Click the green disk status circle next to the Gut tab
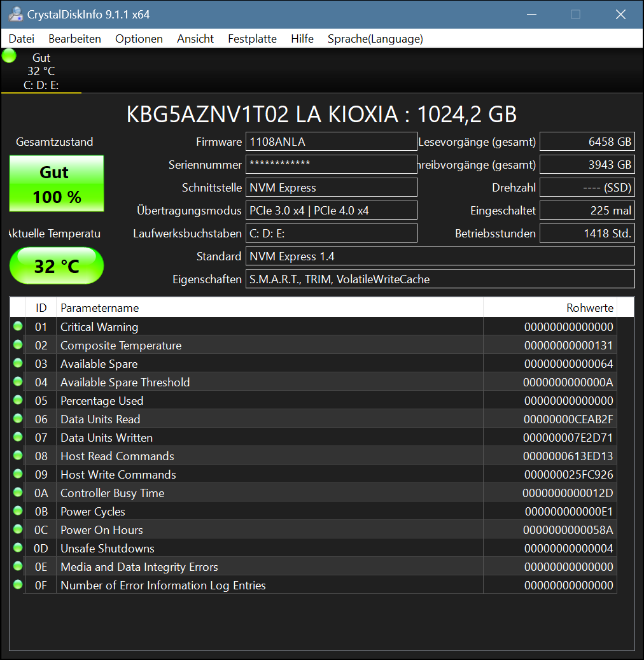Viewport: 644px width, 660px height. (x=9, y=55)
